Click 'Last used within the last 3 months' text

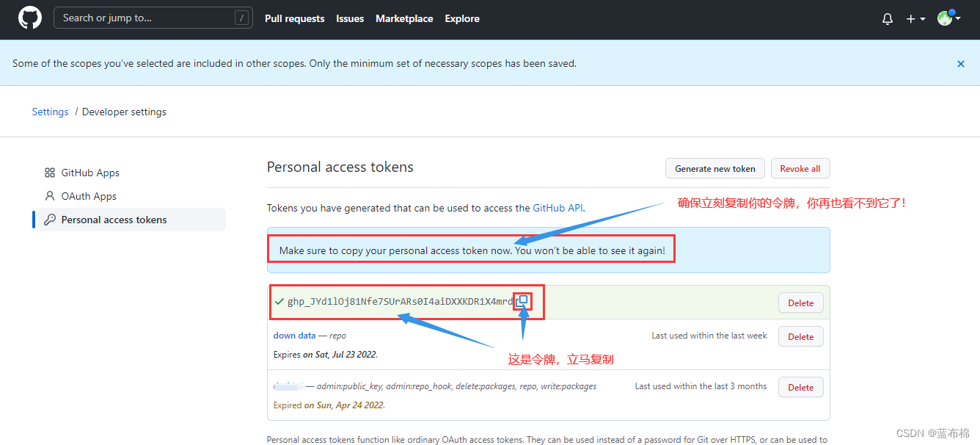(701, 386)
